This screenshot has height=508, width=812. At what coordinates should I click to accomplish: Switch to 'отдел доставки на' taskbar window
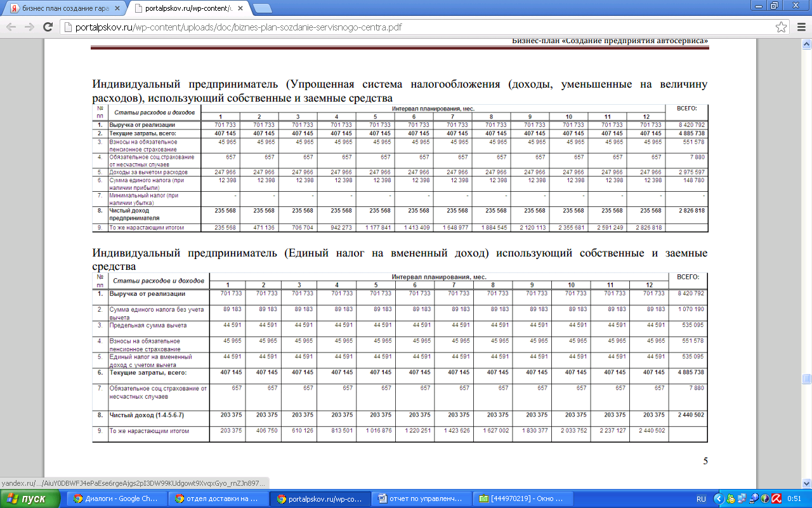coord(219,498)
